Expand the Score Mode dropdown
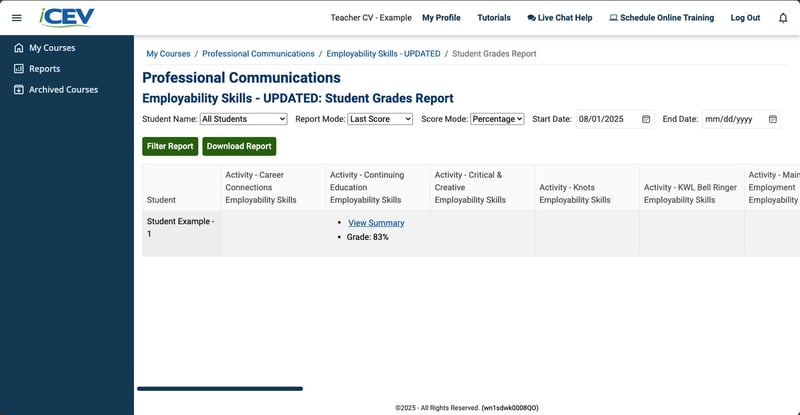 click(x=497, y=119)
